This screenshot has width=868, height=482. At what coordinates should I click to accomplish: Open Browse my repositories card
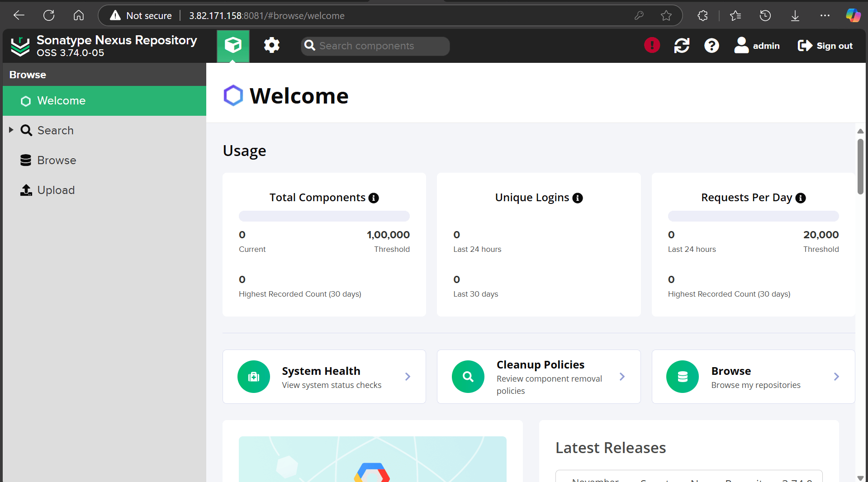753,377
